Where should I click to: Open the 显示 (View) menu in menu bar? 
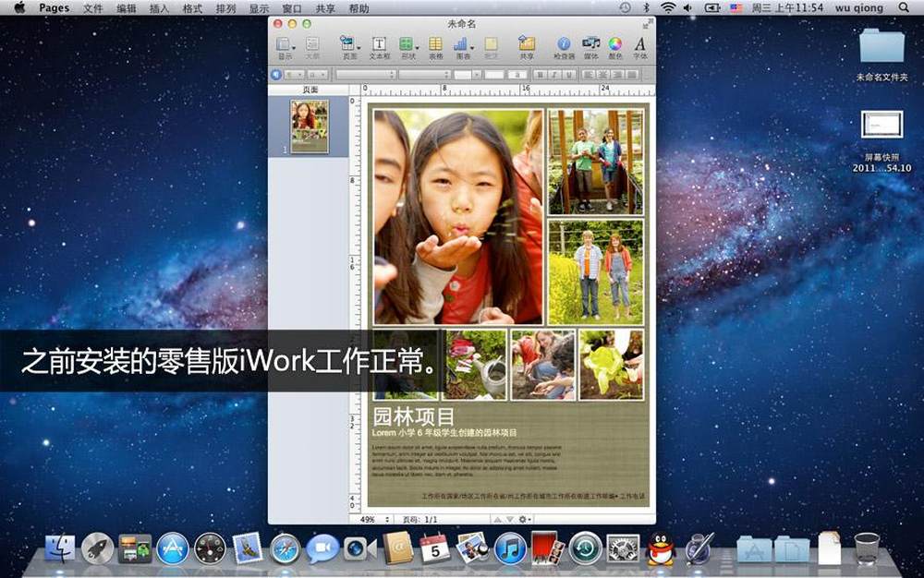(x=259, y=7)
